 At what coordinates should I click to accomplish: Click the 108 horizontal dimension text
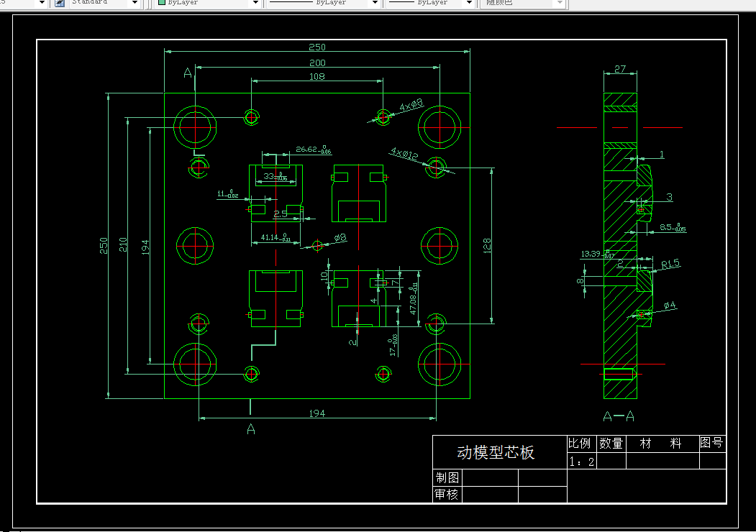(316, 76)
